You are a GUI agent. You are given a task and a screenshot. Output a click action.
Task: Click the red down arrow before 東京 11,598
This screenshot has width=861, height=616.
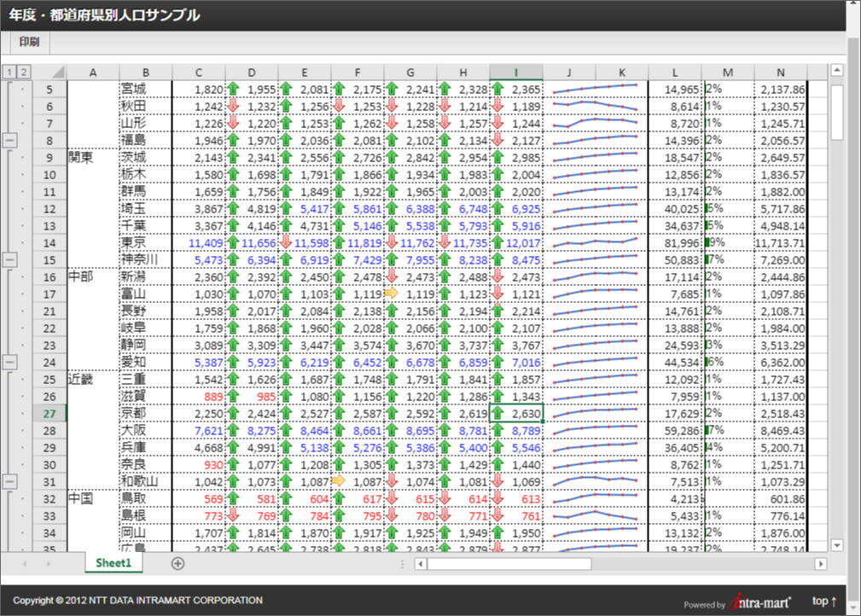pyautogui.click(x=286, y=242)
